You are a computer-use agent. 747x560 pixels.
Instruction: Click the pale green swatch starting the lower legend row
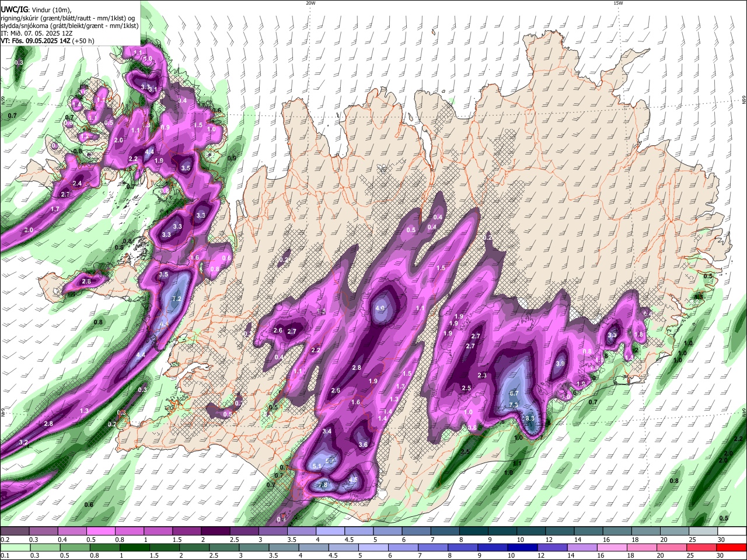tap(15, 547)
